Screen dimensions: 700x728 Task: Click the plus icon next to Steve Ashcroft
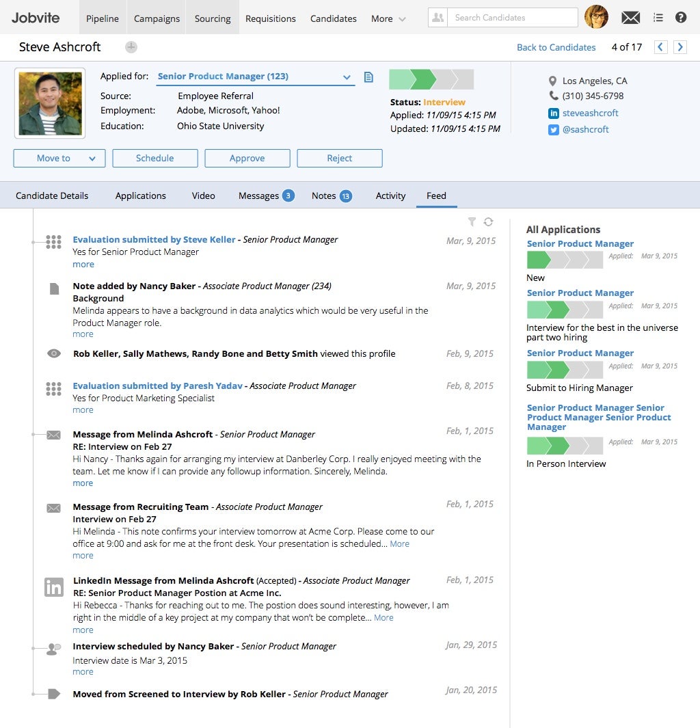pyautogui.click(x=131, y=47)
